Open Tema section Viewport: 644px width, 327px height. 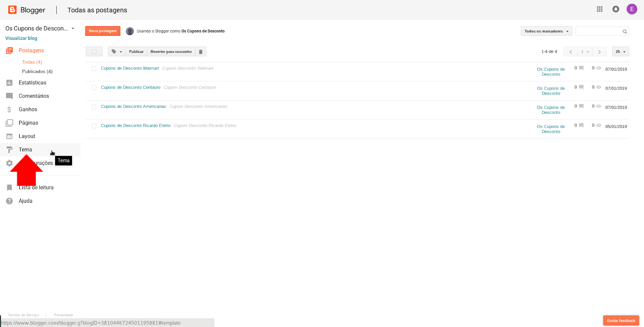(x=25, y=150)
